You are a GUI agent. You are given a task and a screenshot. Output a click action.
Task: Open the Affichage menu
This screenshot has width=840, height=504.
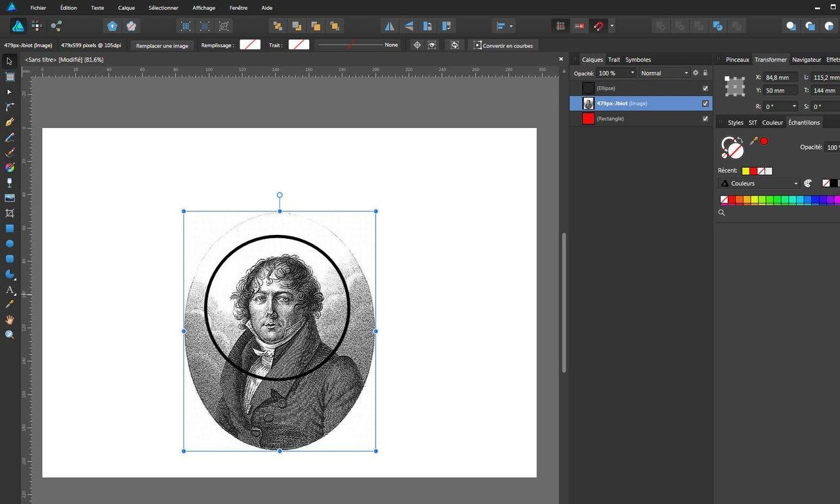pyautogui.click(x=203, y=8)
